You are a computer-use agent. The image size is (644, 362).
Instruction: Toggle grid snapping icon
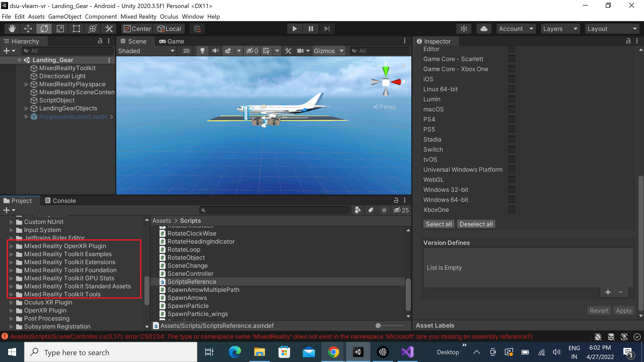(x=197, y=29)
